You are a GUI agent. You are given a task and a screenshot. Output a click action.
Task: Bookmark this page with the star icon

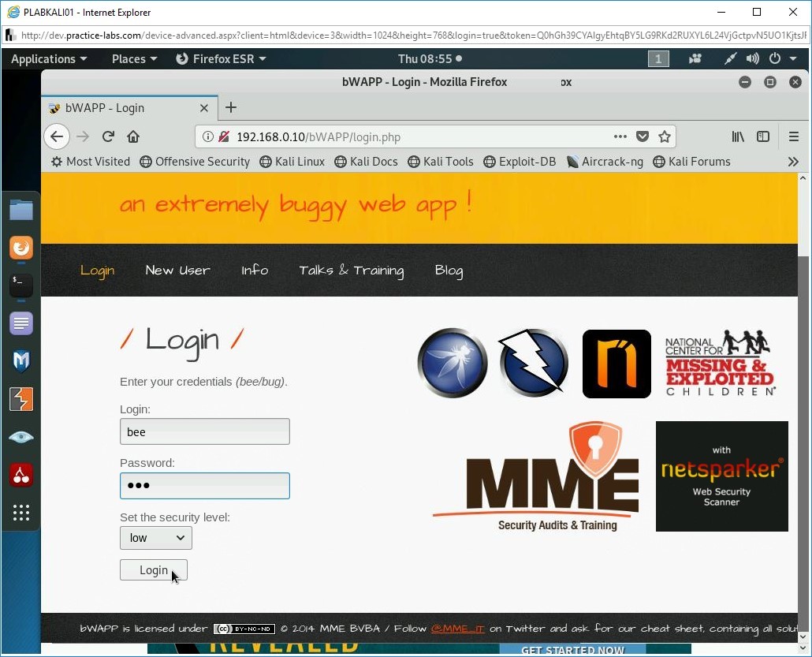tap(665, 136)
